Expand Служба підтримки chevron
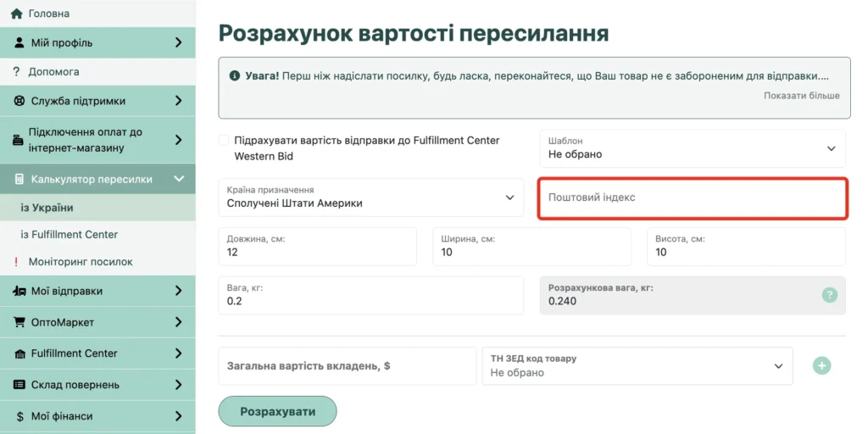 point(178,101)
